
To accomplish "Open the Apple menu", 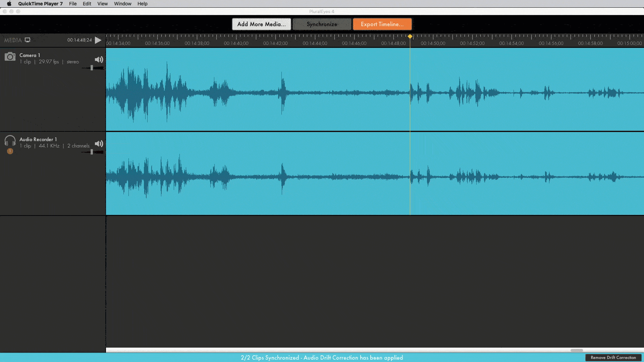I will click(9, 4).
